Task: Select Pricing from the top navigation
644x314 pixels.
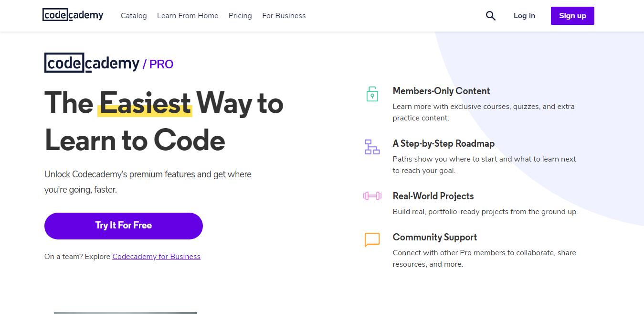Action: [240, 15]
